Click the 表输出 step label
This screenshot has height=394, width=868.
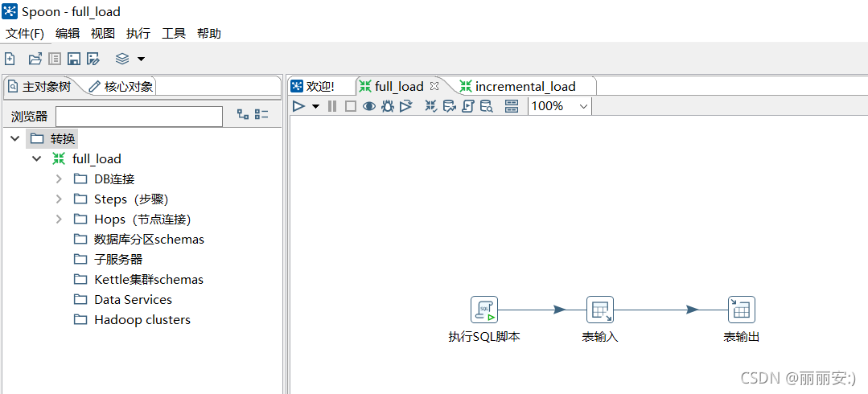741,336
